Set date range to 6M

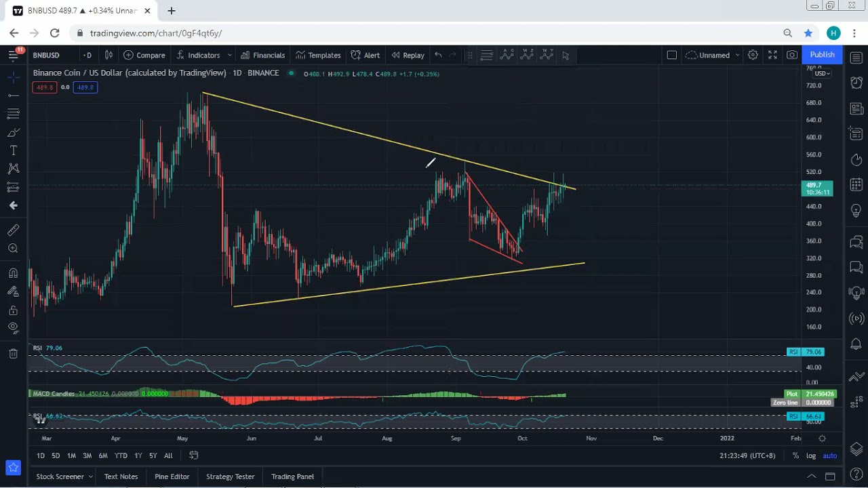[103, 455]
